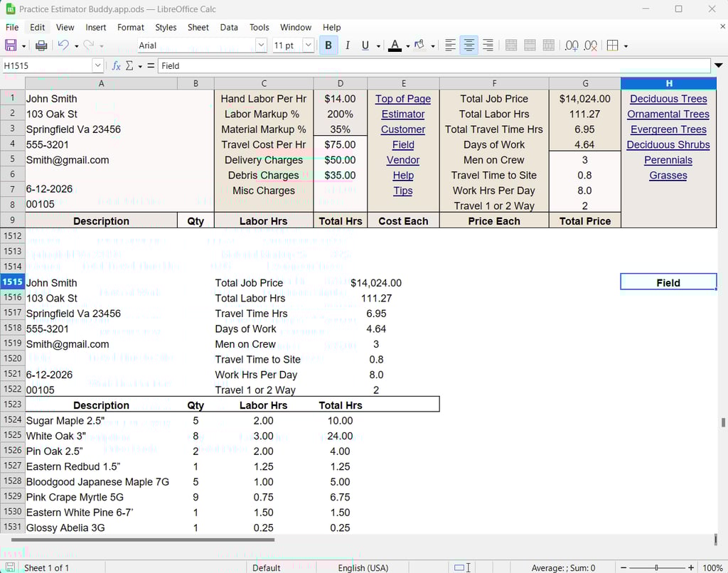Toggle bold formatting in the toolbar
This screenshot has height=573, width=728.
click(328, 45)
